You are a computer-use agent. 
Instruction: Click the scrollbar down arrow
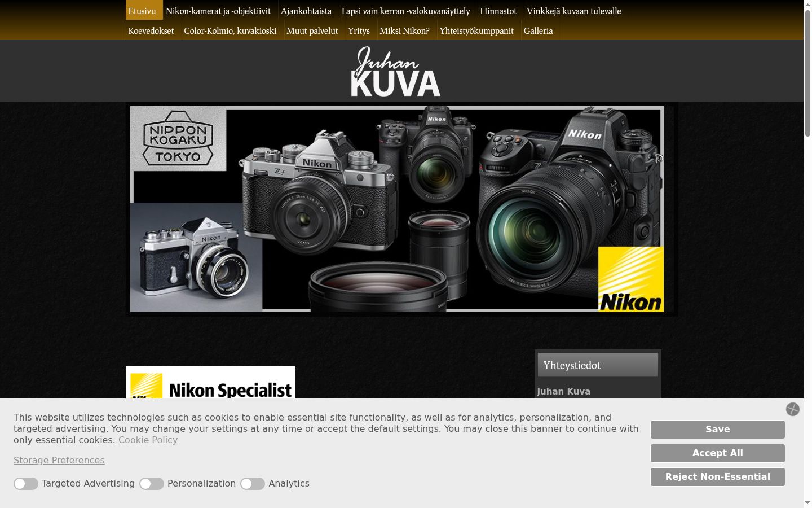(807, 502)
